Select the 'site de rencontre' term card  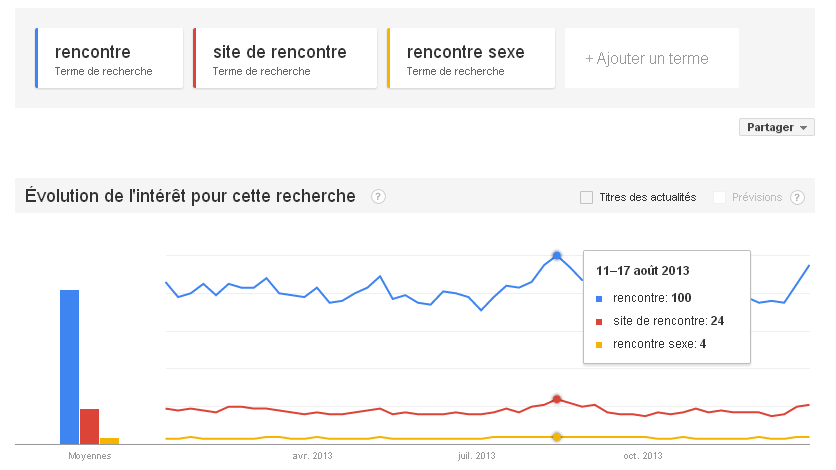coord(285,58)
